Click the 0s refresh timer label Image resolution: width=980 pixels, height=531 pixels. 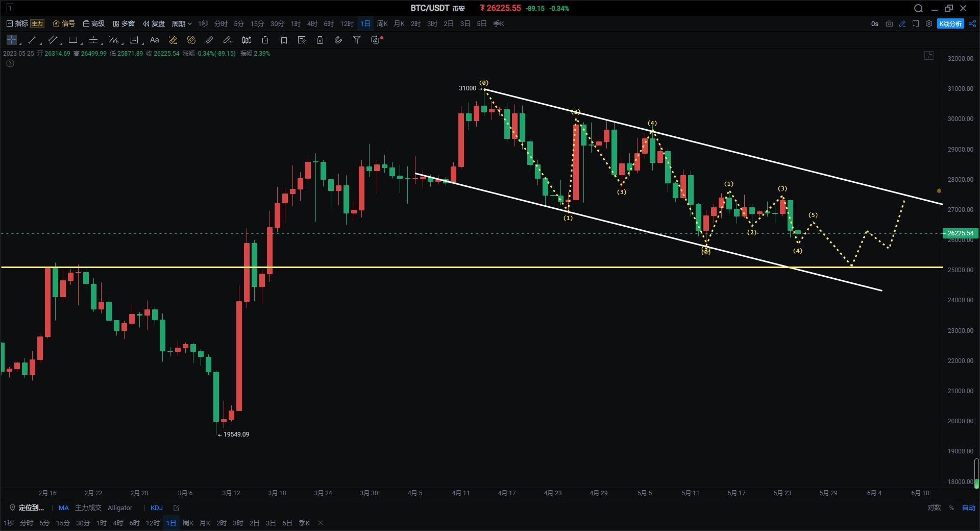875,24
